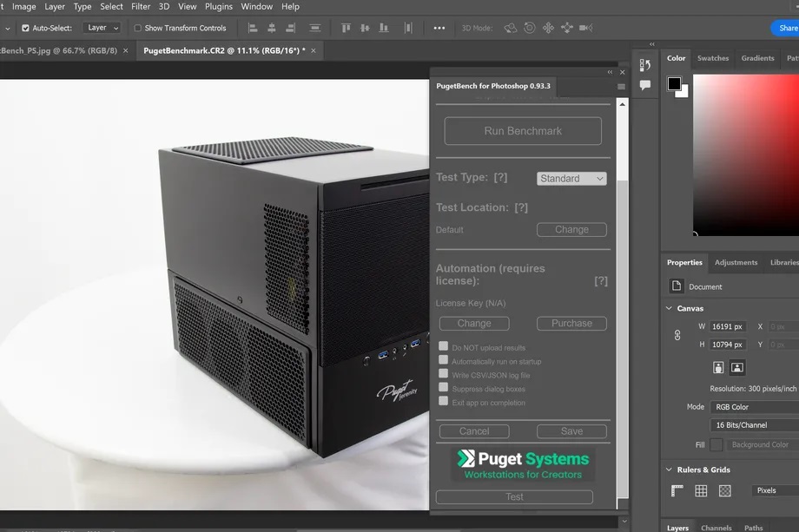Click the three-dots more options icon in options bar
The image size is (799, 532).
439,28
